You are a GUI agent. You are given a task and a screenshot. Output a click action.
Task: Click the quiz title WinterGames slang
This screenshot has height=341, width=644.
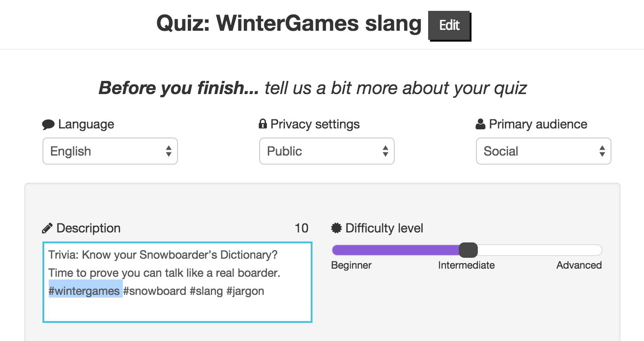coord(289,24)
